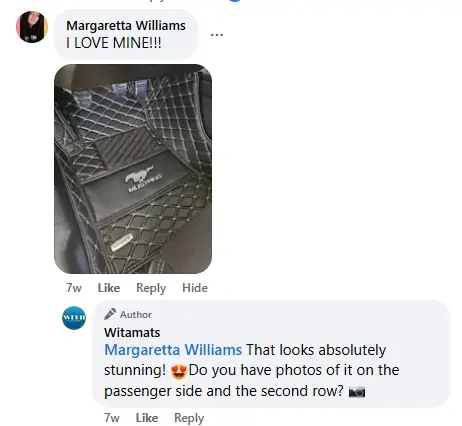Viewport: 462px width, 426px height.
Task: Click the tagged Margaretta Williams mention
Action: 173,350
